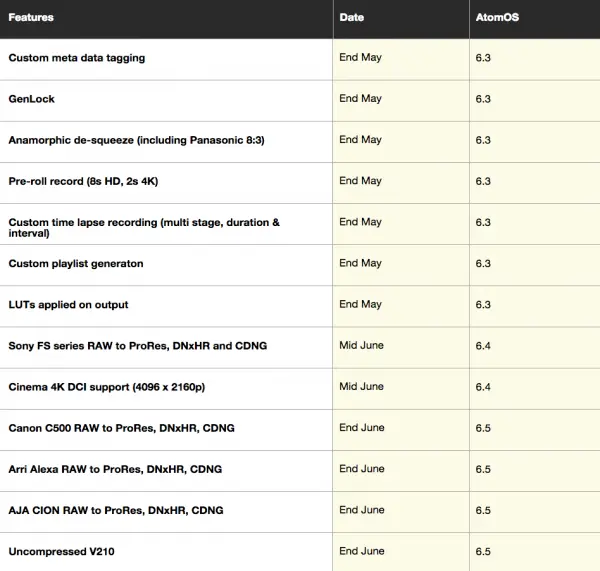Click Arri Alexa RAW feature text
This screenshot has height=571, width=600.
[115, 469]
